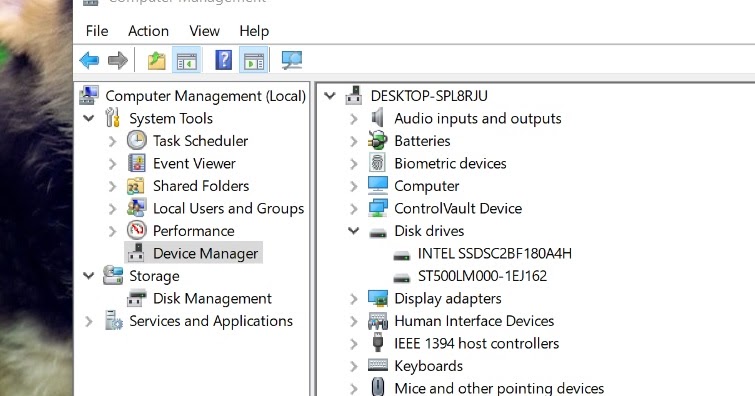Open the blue Help question-mark icon
Viewport: 755px width, 396px height.
[223, 60]
